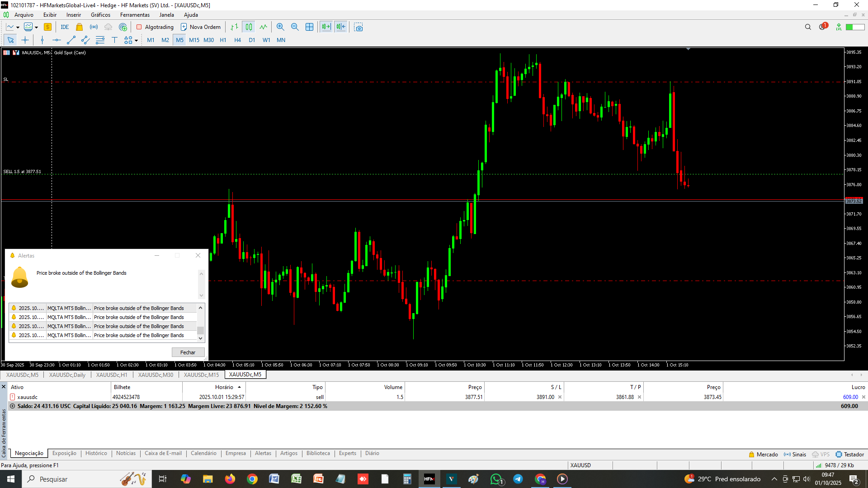Screen dimensions: 868x488
Task: Expand the chart type dropdown arrow
Action: point(18,28)
